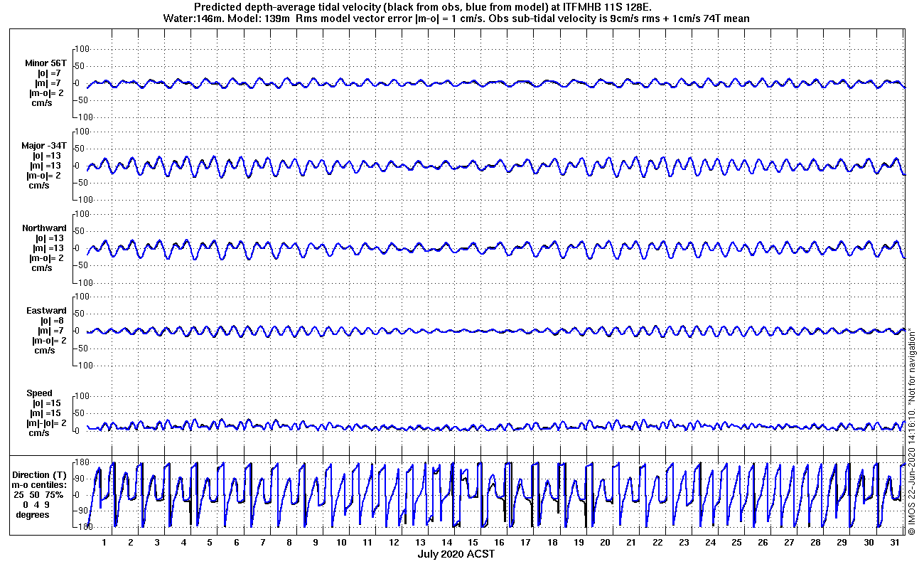Click date tick label '25' on time axis
The width and height of the screenshot is (924, 569).
736,543
